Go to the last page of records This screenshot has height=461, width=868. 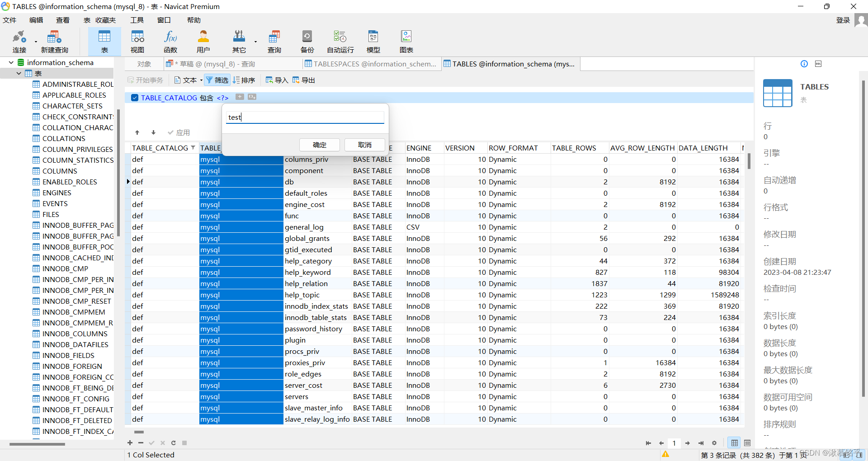701,443
